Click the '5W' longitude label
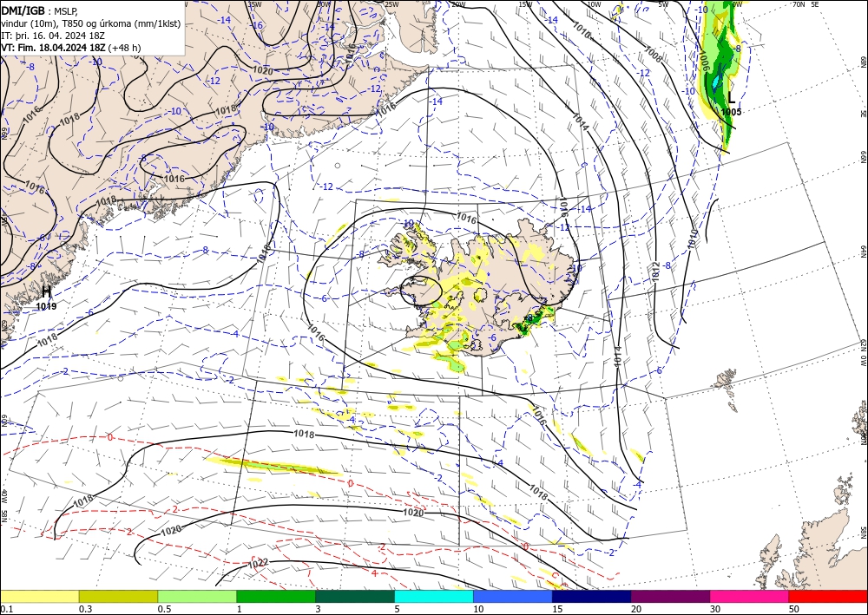The image size is (868, 615). 663,4
